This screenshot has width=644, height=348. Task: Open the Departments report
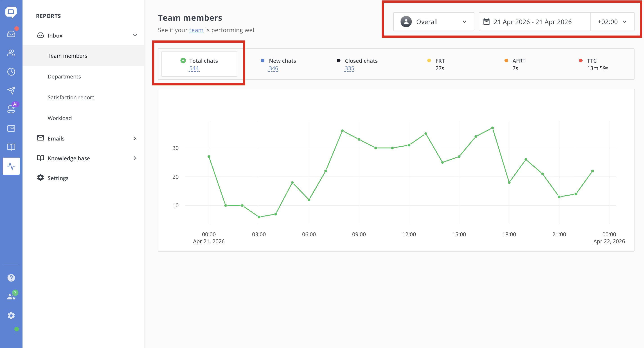pyautogui.click(x=64, y=76)
